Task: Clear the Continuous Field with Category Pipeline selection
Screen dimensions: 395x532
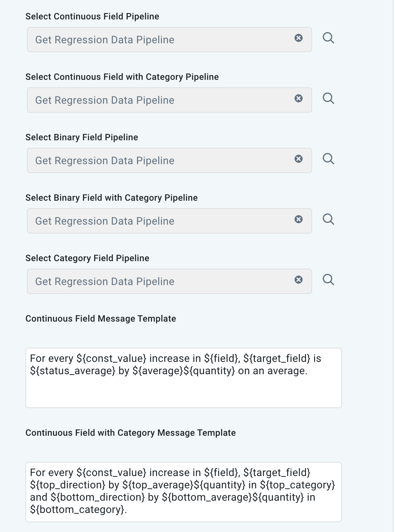Action: (299, 98)
